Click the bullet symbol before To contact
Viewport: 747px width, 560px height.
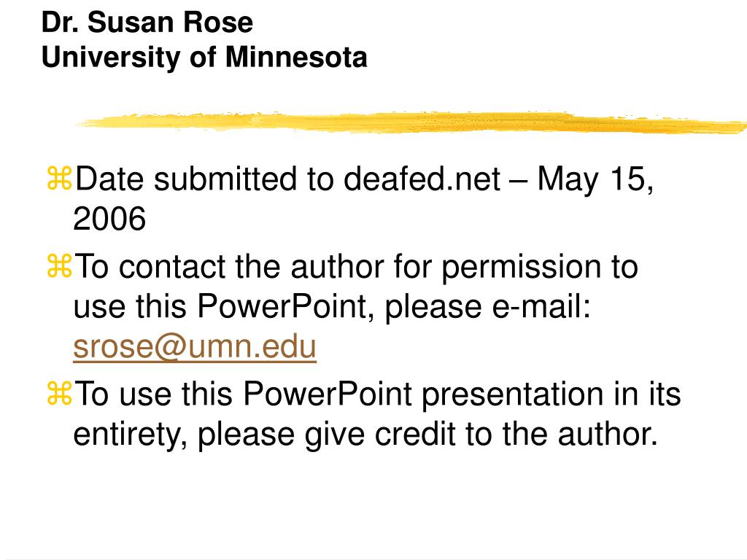tap(59, 266)
